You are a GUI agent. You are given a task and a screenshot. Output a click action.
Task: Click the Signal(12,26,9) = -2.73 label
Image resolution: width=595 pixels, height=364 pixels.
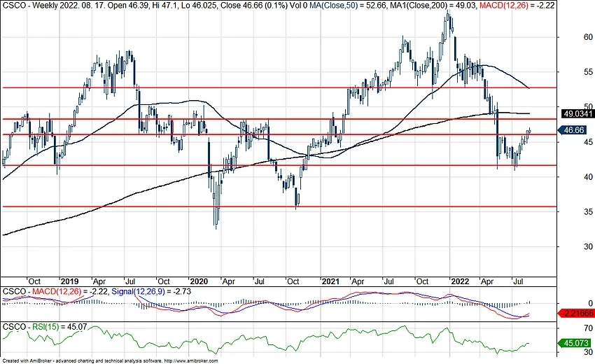(151, 291)
